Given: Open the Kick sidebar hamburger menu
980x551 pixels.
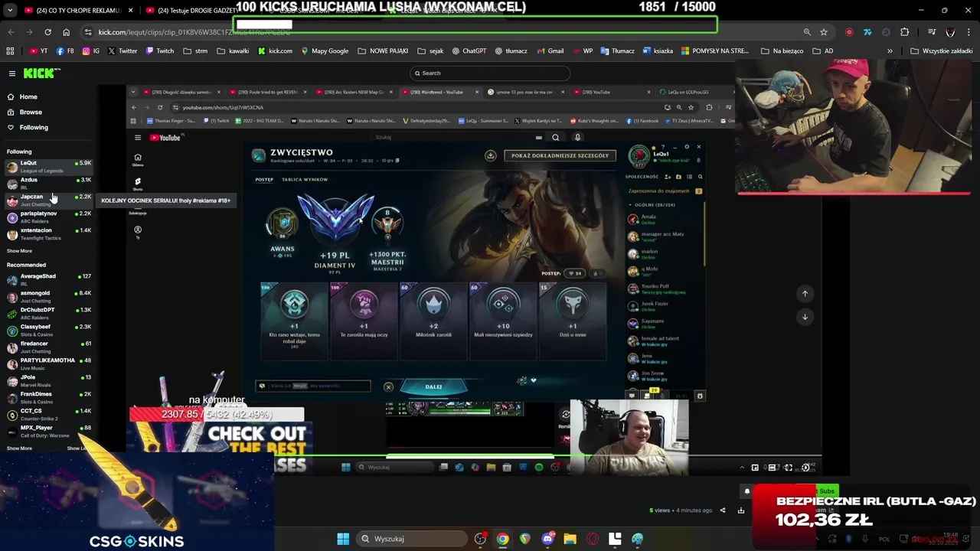Looking at the screenshot, I should [x=12, y=73].
